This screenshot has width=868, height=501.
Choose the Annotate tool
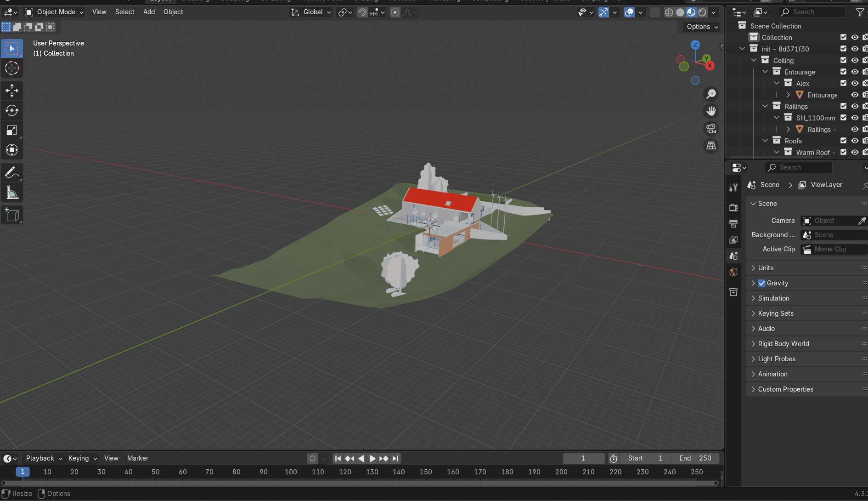point(12,173)
